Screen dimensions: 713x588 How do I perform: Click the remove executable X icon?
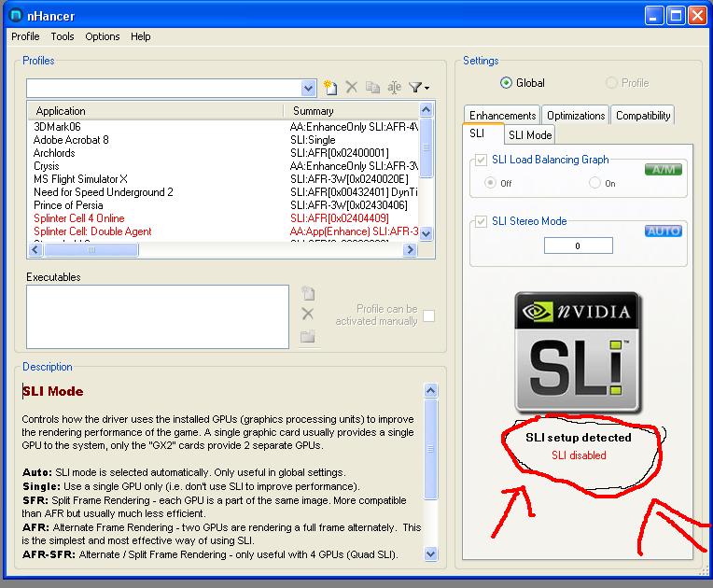pyautogui.click(x=308, y=314)
